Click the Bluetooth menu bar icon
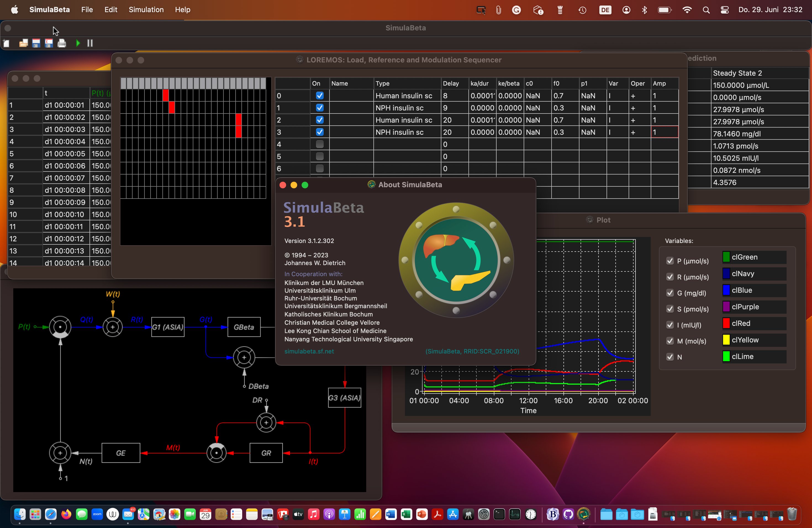The height and width of the screenshot is (528, 812). point(644,10)
